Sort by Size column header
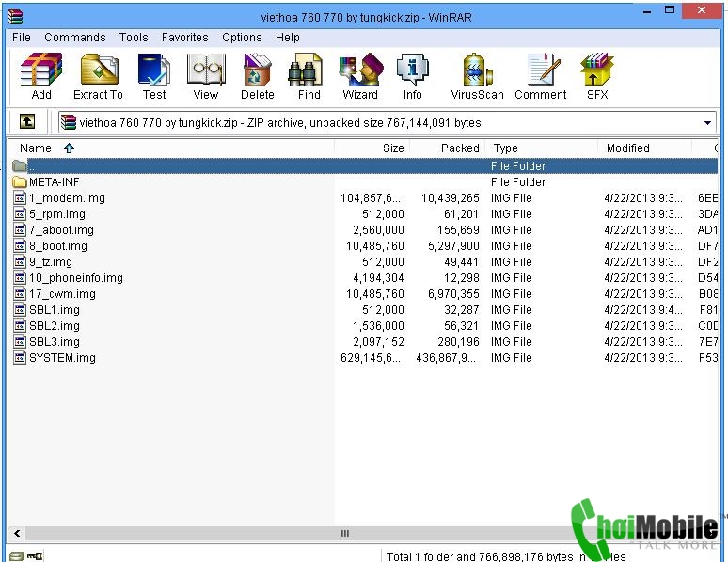The width and height of the screenshot is (728, 562). pyautogui.click(x=372, y=148)
